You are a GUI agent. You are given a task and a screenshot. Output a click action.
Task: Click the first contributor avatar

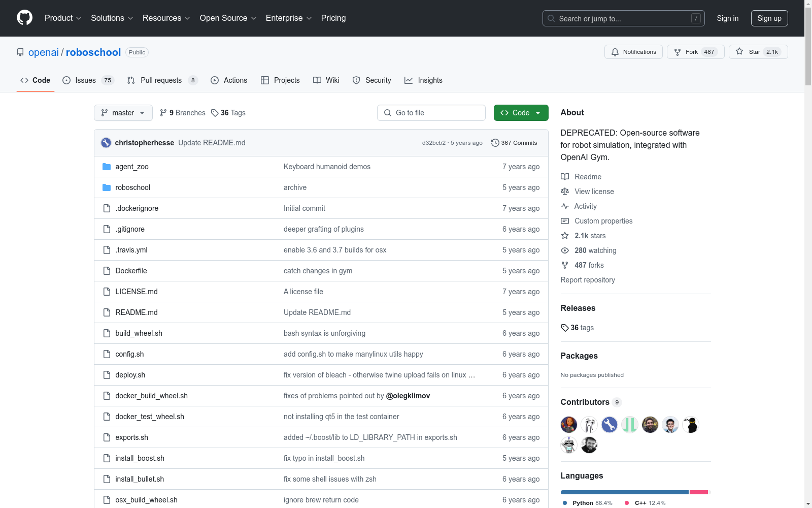coord(569,425)
